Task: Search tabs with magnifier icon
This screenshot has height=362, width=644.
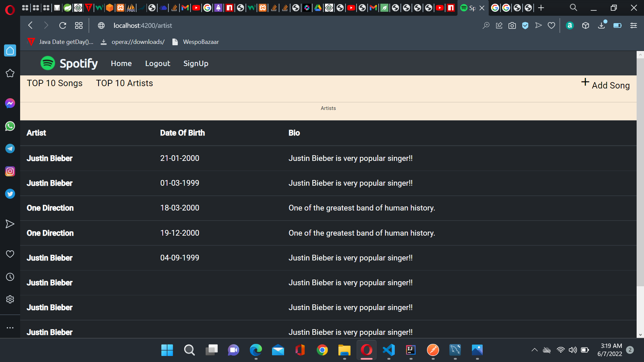Action: tap(574, 7)
